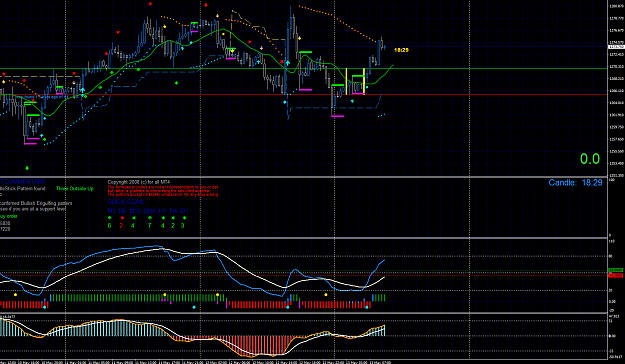
Task: Click the red score 2 under M5
Action: [122, 226]
